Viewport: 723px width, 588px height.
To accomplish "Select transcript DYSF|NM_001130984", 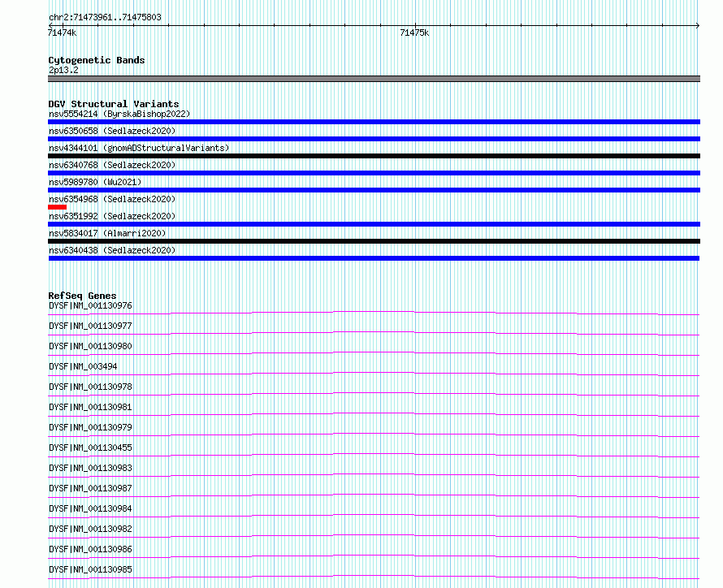I will pos(90,508).
